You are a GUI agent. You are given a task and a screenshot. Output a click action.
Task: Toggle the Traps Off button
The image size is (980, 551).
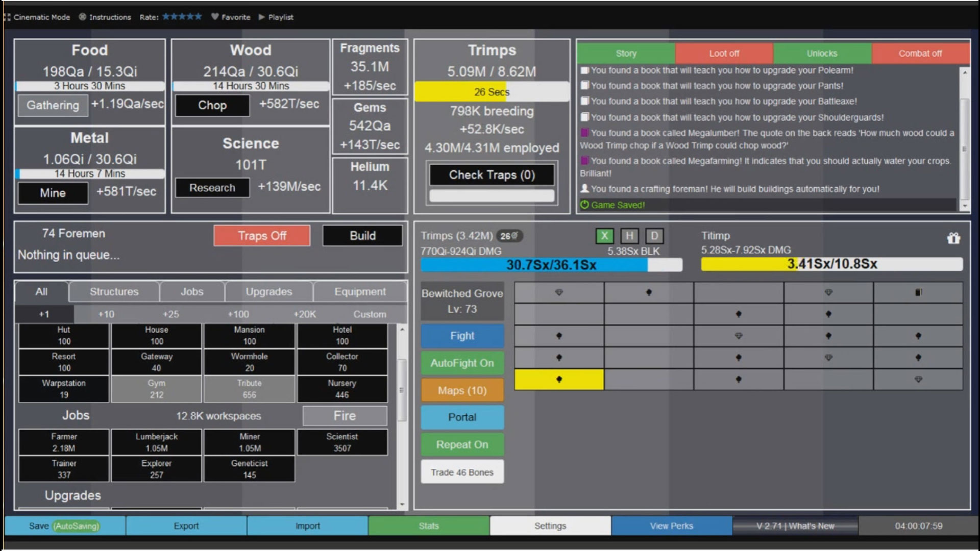262,236
